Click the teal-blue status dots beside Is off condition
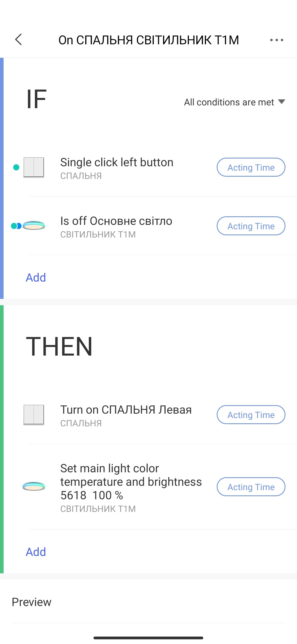Screen dimensions: 297x644 pyautogui.click(x=16, y=226)
